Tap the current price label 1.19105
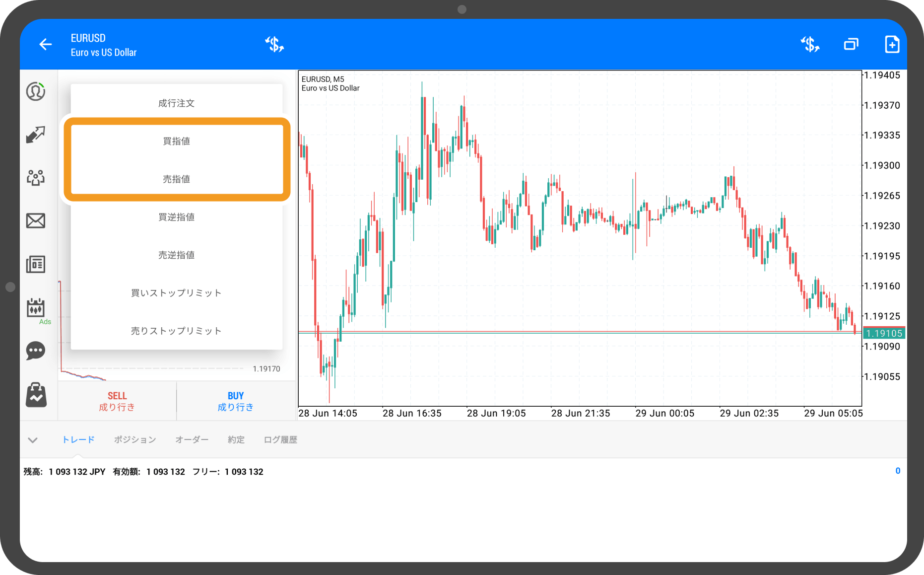The height and width of the screenshot is (575, 924). 884,333
